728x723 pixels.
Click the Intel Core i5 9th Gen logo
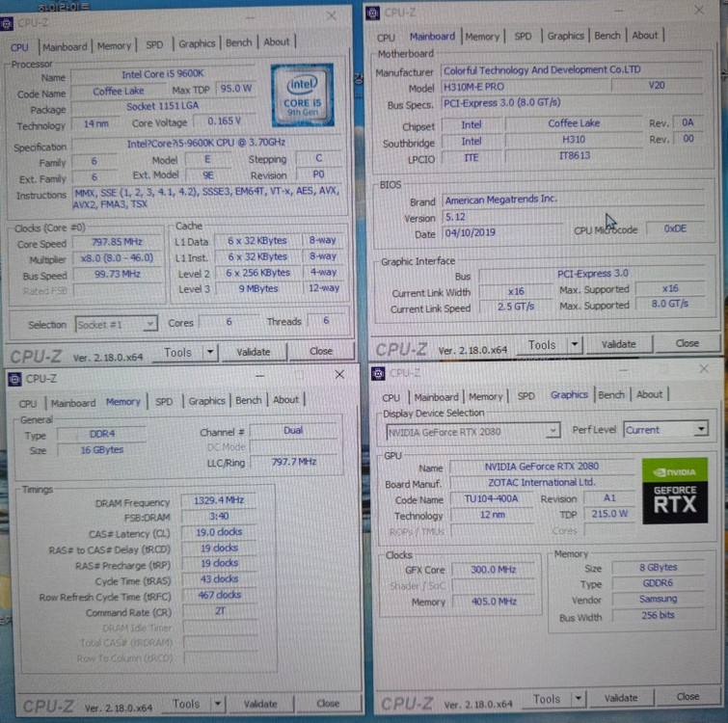[303, 95]
